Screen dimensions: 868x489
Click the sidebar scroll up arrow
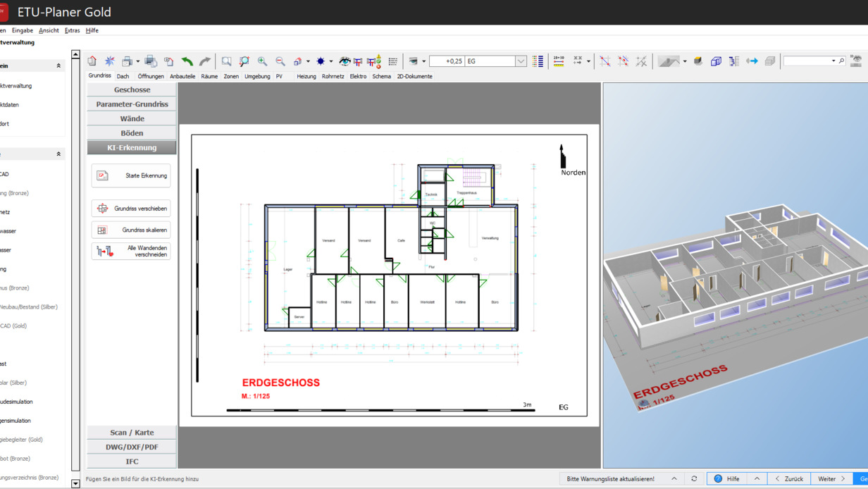coord(75,54)
